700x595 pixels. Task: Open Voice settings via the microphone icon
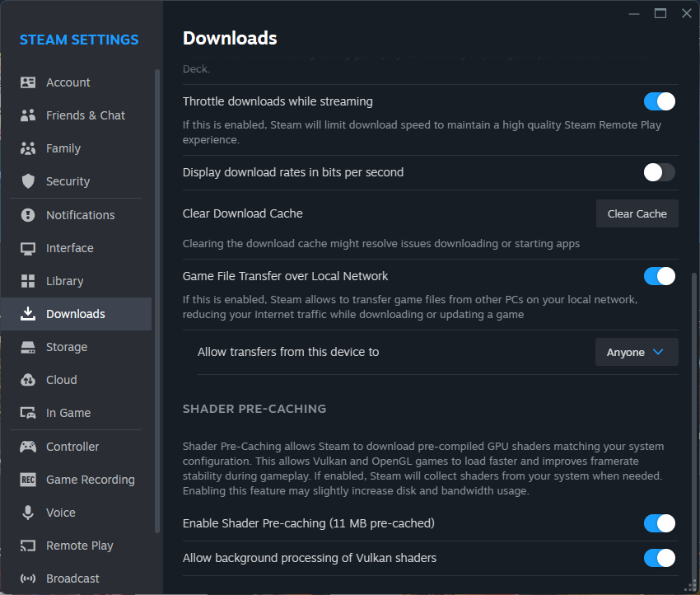coord(28,512)
